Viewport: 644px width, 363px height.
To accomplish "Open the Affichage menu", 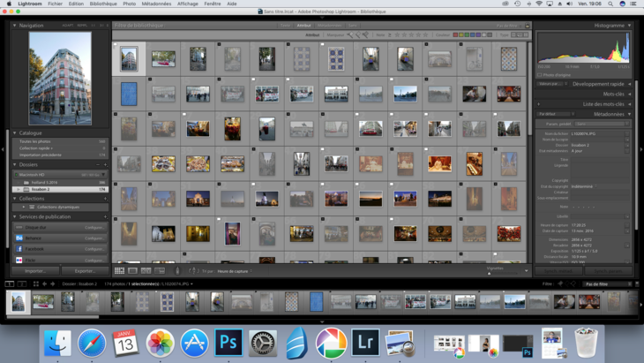I will click(x=187, y=4).
